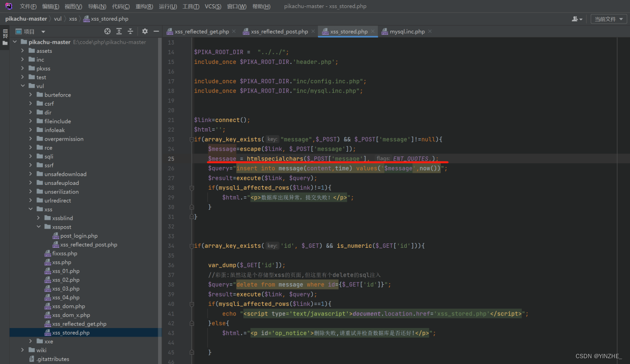Expand the xssblind folder
630x364 pixels.
coord(39,218)
